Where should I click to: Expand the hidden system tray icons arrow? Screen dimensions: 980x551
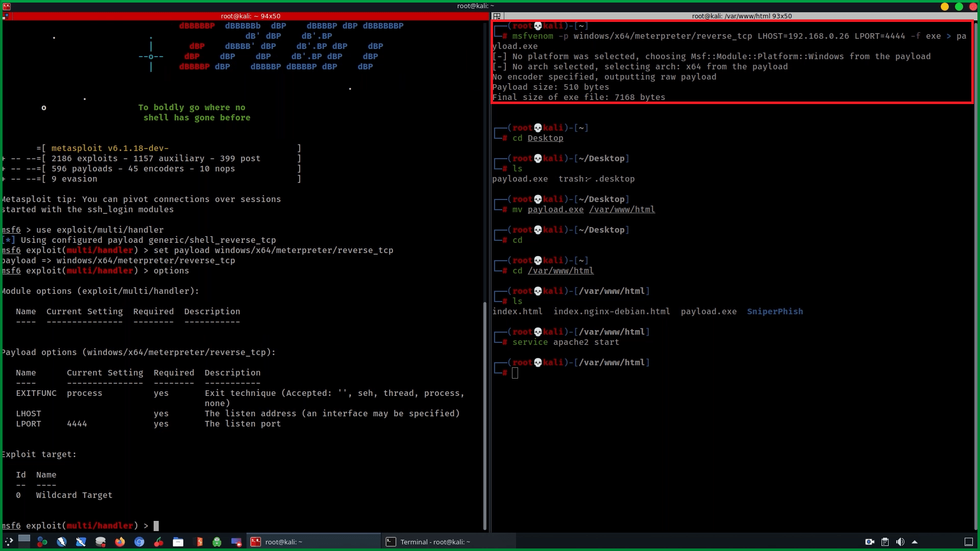click(915, 542)
